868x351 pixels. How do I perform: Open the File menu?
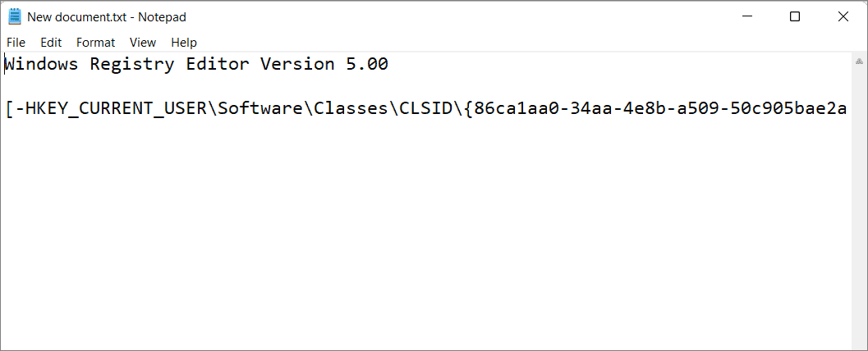(16, 43)
